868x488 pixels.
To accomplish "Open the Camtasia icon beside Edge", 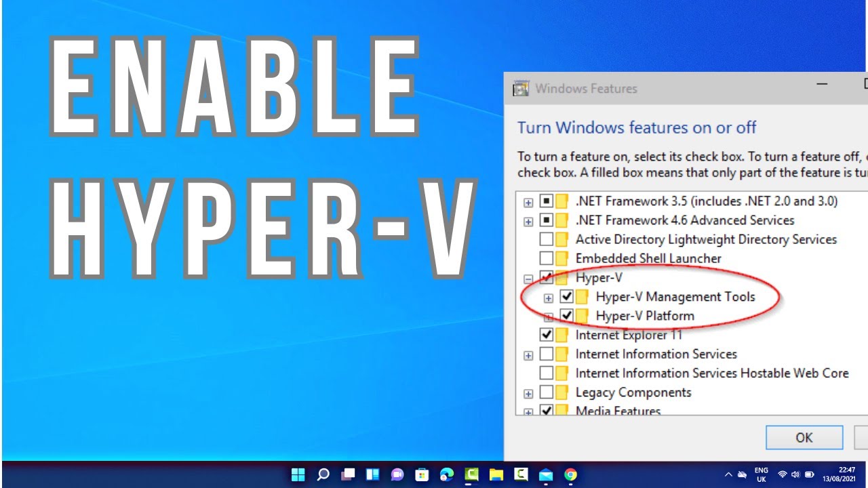I will click(x=471, y=474).
